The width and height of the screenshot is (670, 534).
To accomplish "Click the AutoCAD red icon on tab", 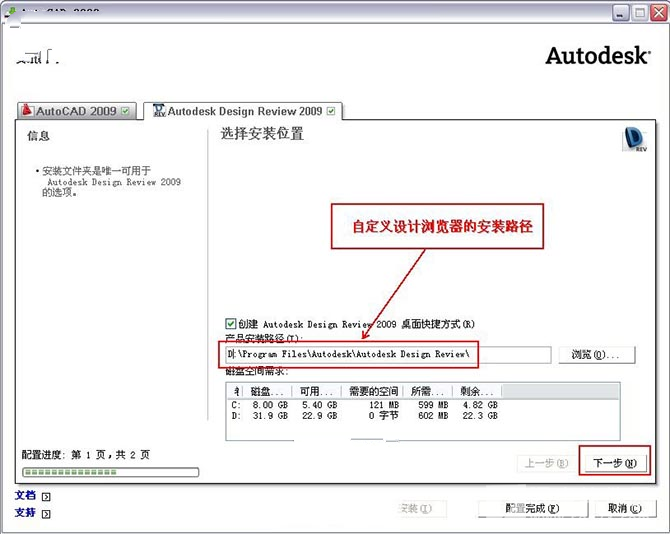I will (27, 110).
